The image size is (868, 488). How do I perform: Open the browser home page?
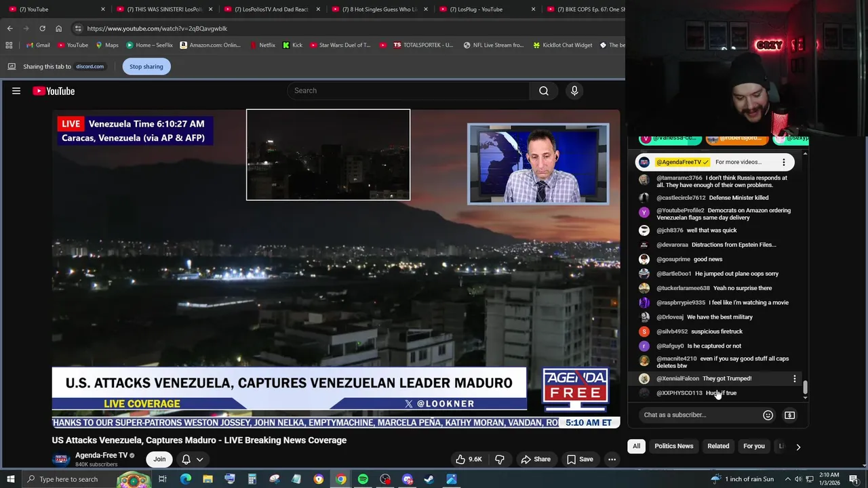click(x=58, y=28)
